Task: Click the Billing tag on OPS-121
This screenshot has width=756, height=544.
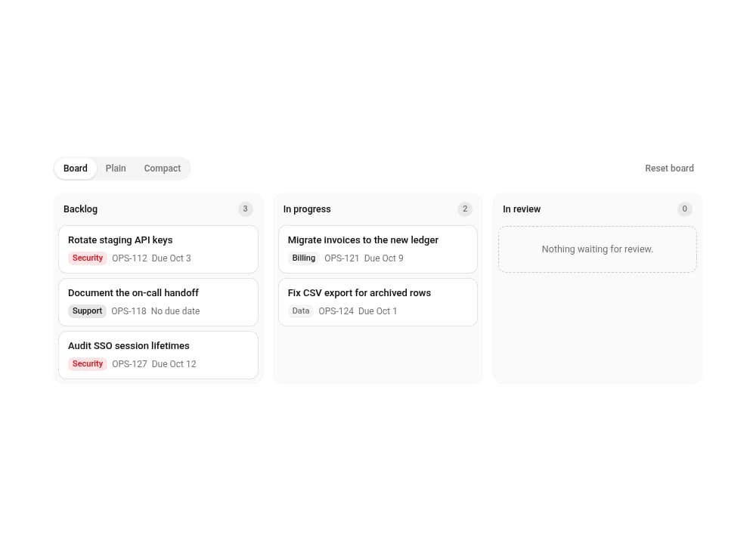Action: [304, 258]
